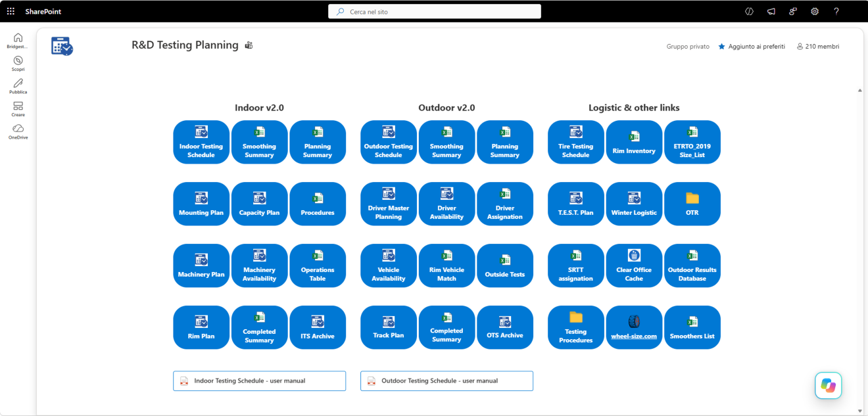Open the Smoothers List tile
868x416 pixels.
pyautogui.click(x=692, y=327)
